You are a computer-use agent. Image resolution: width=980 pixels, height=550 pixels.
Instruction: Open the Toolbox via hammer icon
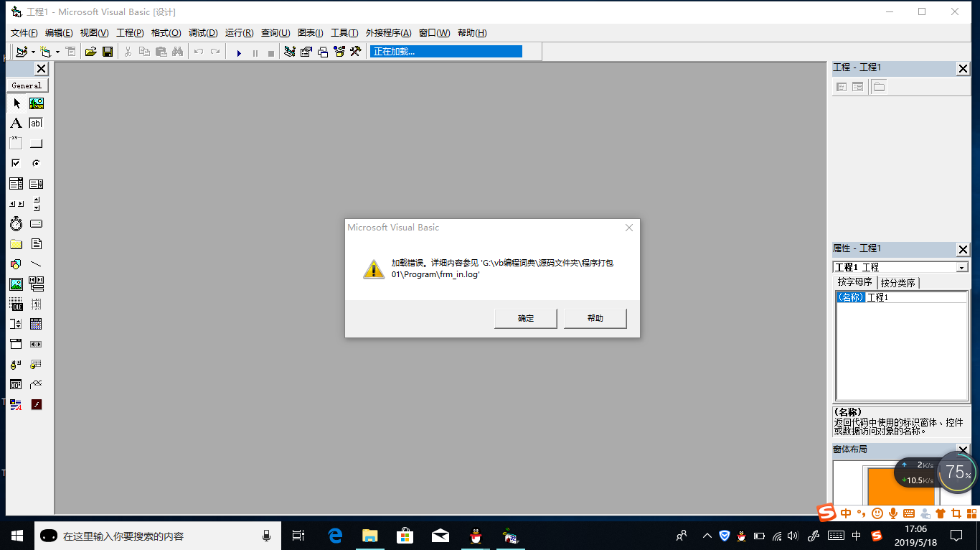(356, 52)
